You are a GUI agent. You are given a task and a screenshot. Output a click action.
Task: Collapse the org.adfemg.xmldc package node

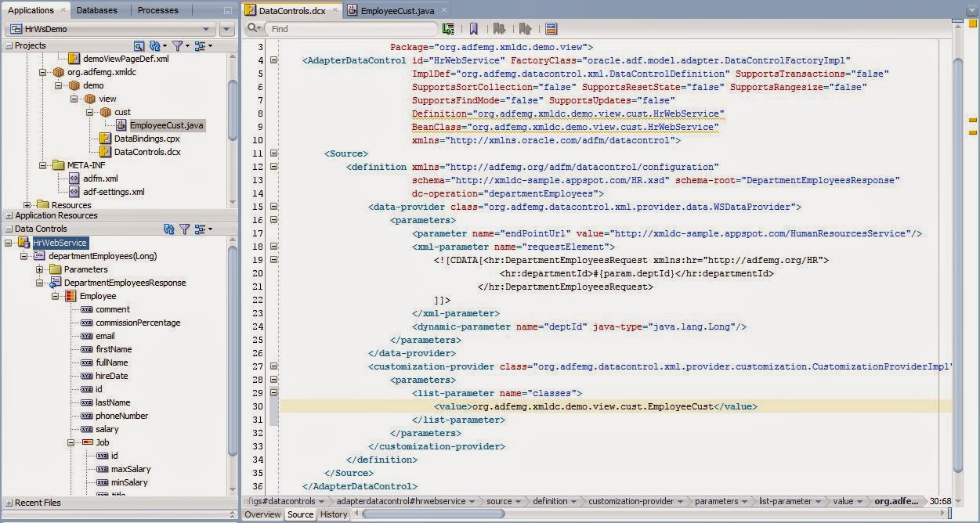tap(43, 72)
